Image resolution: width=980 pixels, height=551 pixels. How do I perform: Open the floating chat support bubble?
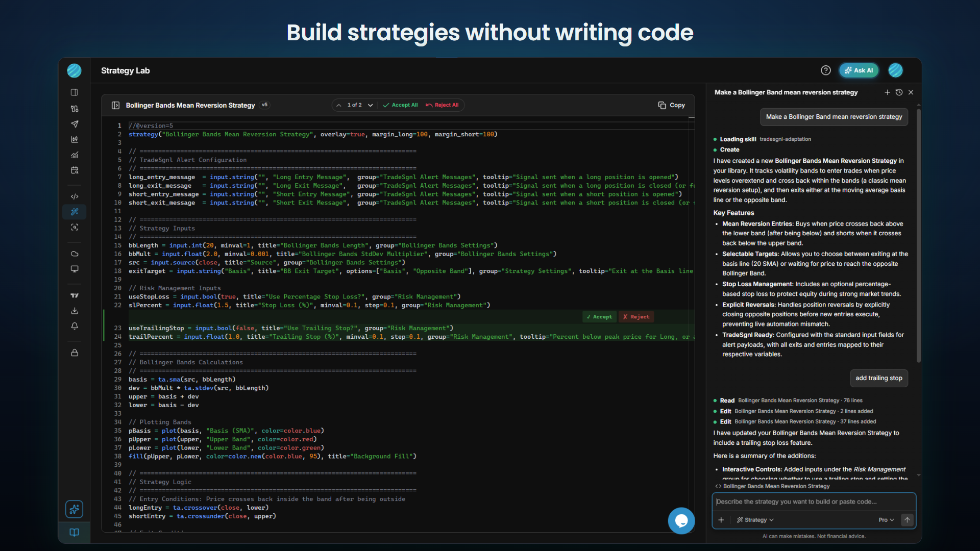click(681, 520)
